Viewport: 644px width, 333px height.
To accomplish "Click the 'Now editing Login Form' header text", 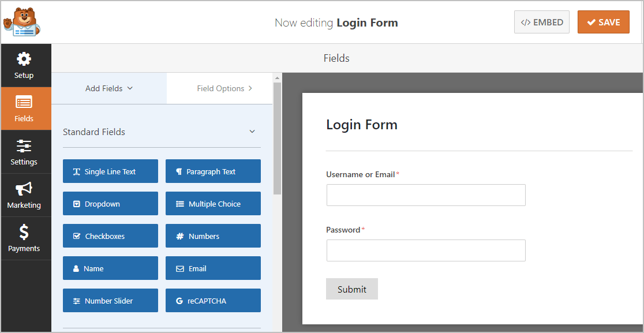I will coord(336,23).
